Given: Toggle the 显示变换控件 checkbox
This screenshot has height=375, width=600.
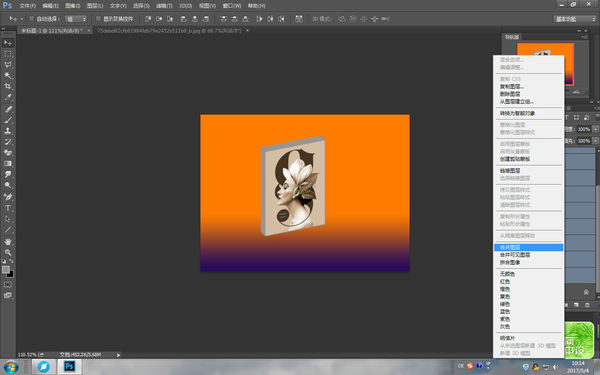Looking at the screenshot, I should click(98, 19).
